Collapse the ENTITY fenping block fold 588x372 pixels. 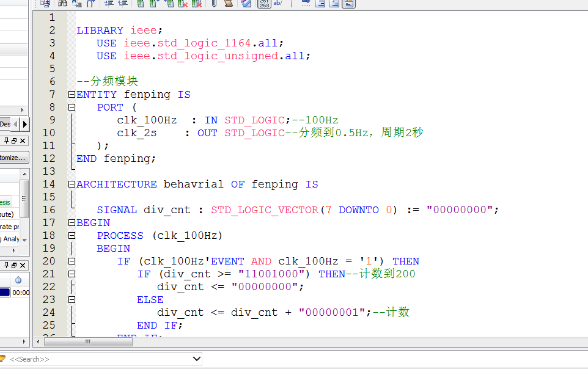pos(72,95)
